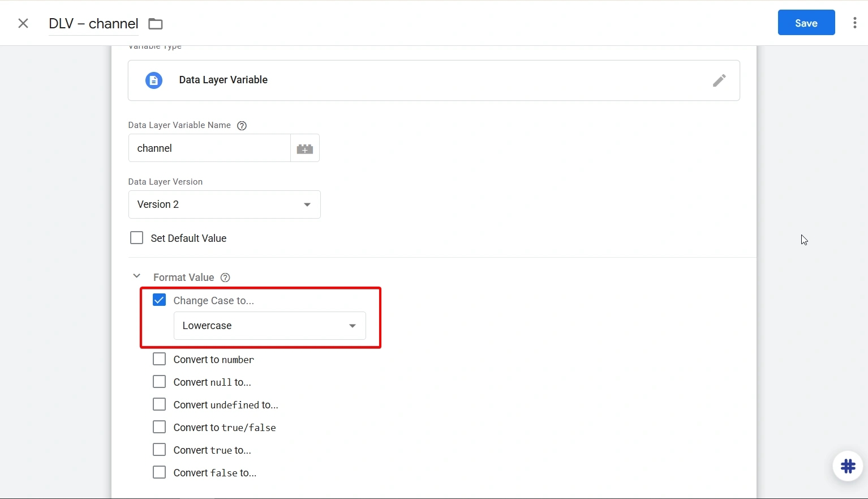The image size is (868, 499).
Task: Click the folder icon beside DLV – channel
Action: click(155, 24)
